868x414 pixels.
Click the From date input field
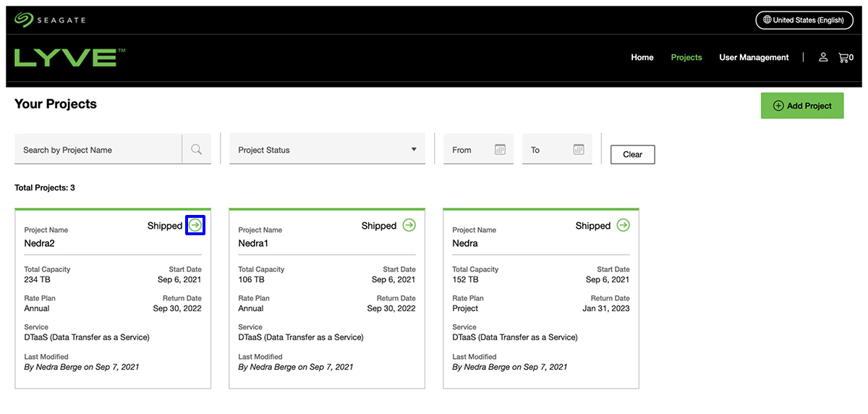(478, 149)
